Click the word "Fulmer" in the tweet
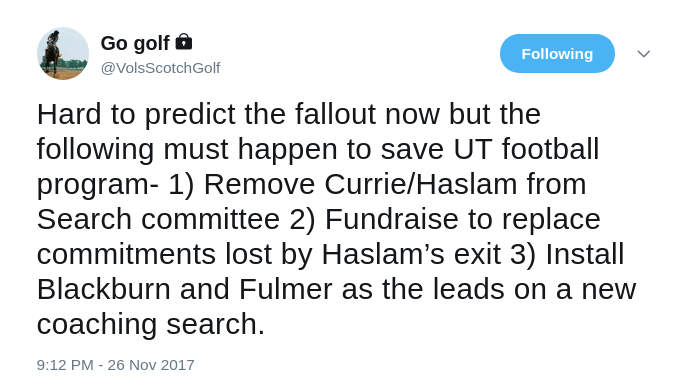The height and width of the screenshot is (385, 688). [285, 289]
